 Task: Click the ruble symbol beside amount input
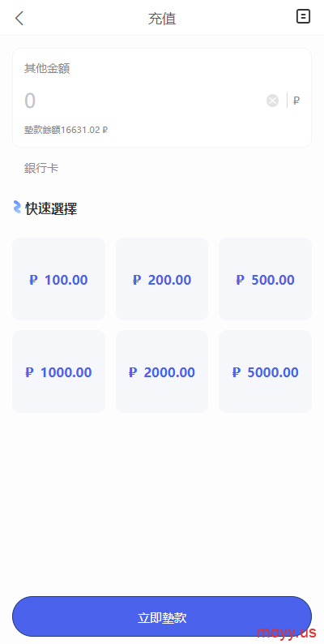tap(296, 101)
